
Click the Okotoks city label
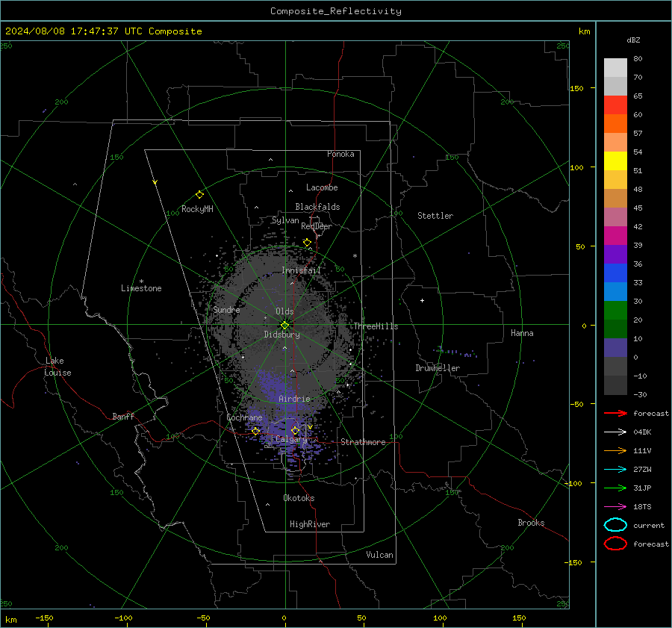pyautogui.click(x=299, y=498)
